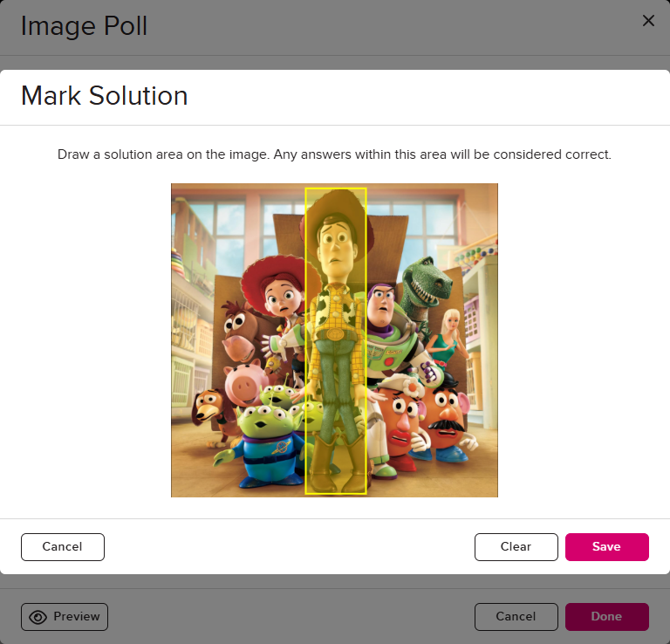Click the Mark Solution heading
Screen dimensions: 670x644
[x=105, y=96]
